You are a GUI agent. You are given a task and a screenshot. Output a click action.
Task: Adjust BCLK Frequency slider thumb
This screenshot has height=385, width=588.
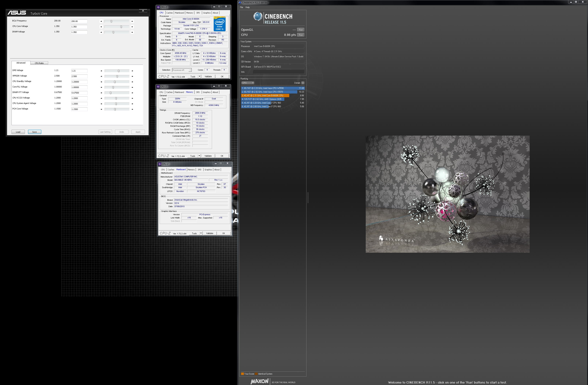tap(111, 21)
